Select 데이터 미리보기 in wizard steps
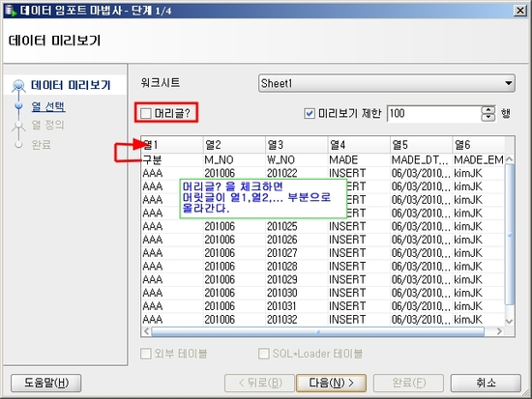This screenshot has width=532, height=399. [x=71, y=85]
